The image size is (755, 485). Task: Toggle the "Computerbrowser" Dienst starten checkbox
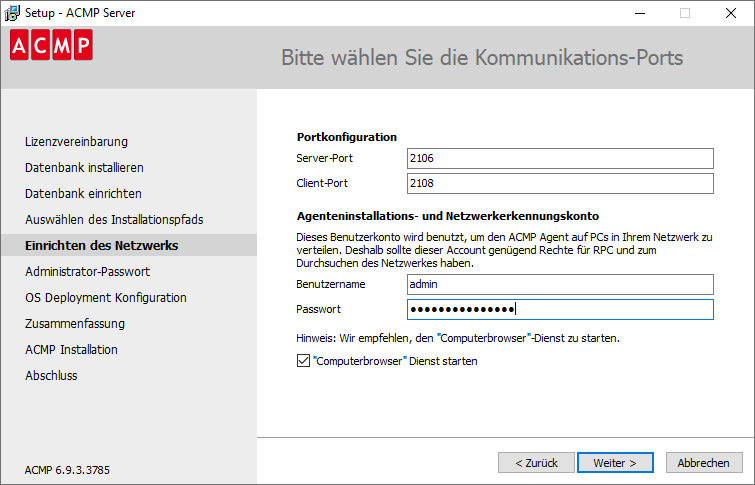pyautogui.click(x=303, y=361)
